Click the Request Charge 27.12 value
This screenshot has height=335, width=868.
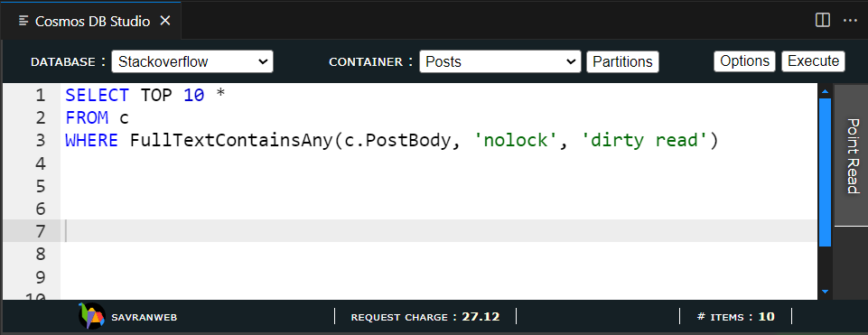pyautogui.click(x=481, y=317)
